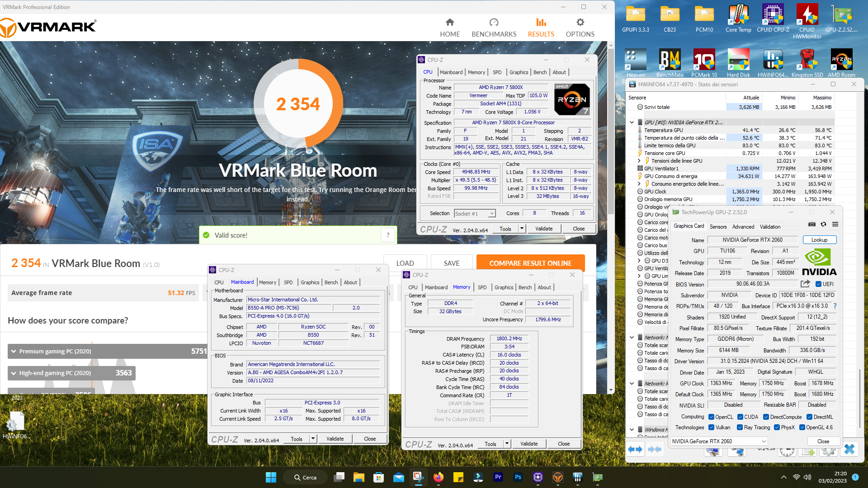Open the Kingston SSD desktop shortcut
This screenshot has height=488, width=868.
807,63
